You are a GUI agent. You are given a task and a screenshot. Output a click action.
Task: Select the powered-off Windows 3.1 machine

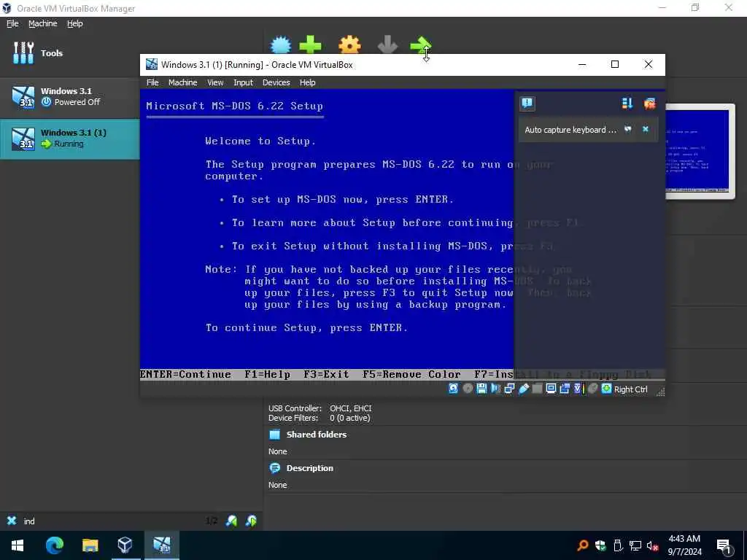point(69,97)
